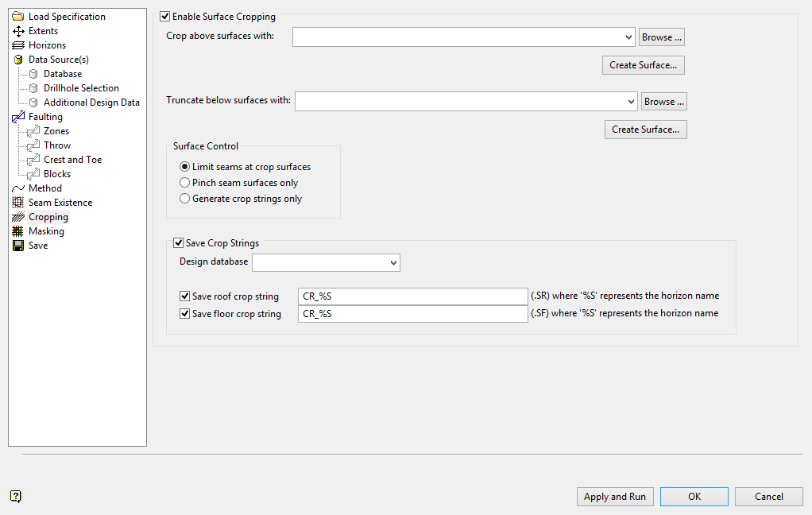The image size is (812, 515).
Task: Click the help question mark icon
Action: coord(16,497)
